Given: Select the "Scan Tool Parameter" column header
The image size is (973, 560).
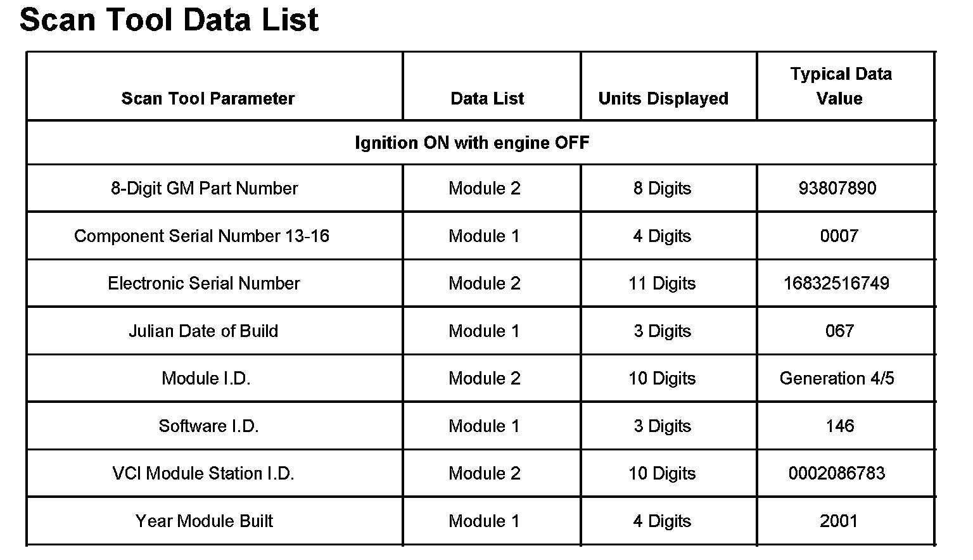Looking at the screenshot, I should click(208, 99).
